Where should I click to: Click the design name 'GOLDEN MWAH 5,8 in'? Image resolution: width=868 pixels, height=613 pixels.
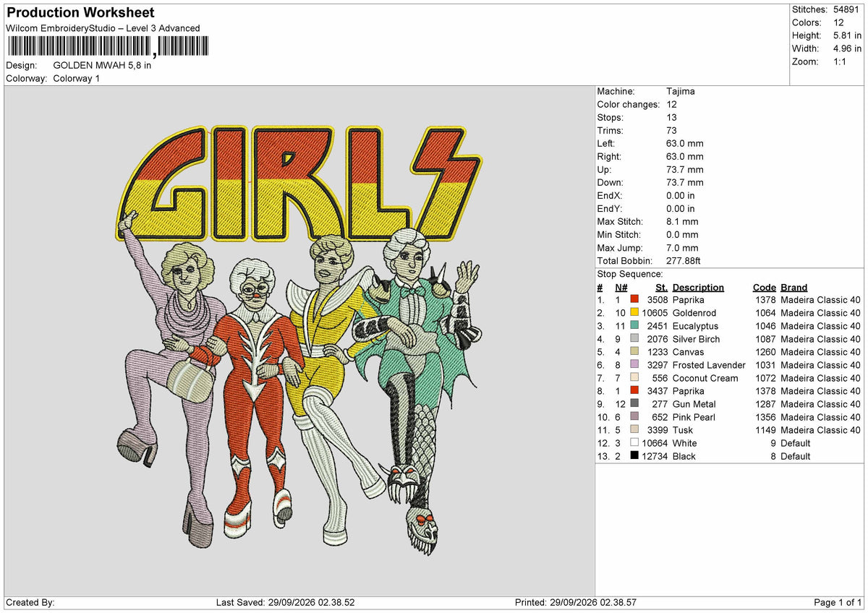click(102, 65)
